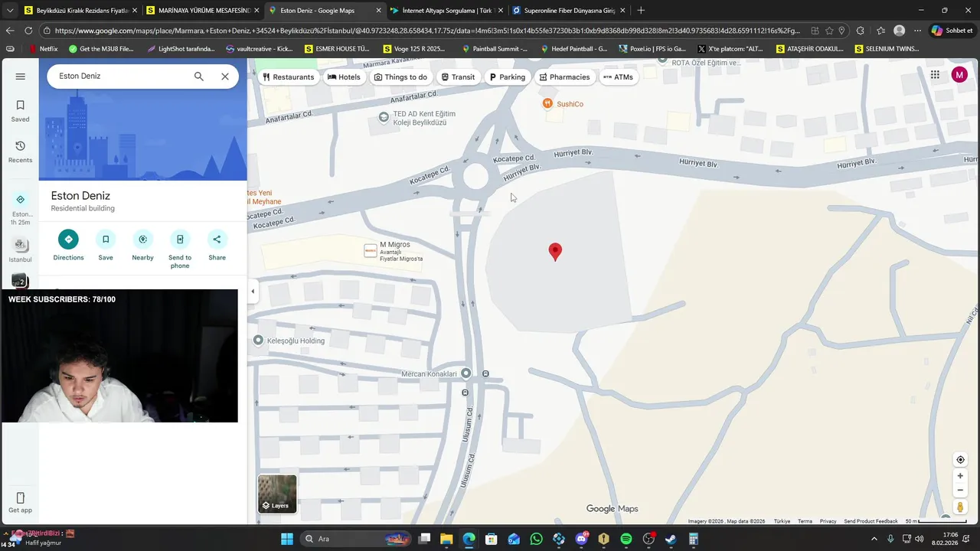Click the Street View pegman icon
This screenshot has width=980, height=551.
coord(960,507)
